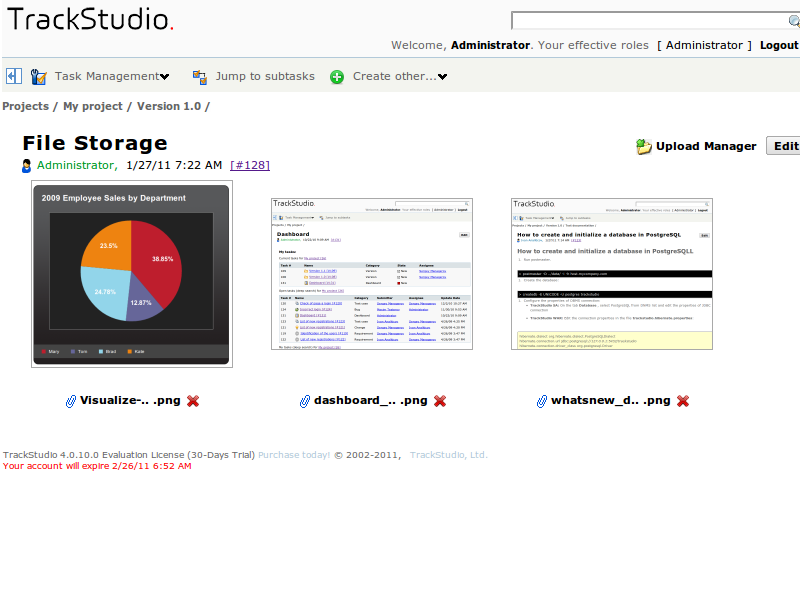The height and width of the screenshot is (600, 800).
Task: Click the Edit button
Action: coord(785,146)
